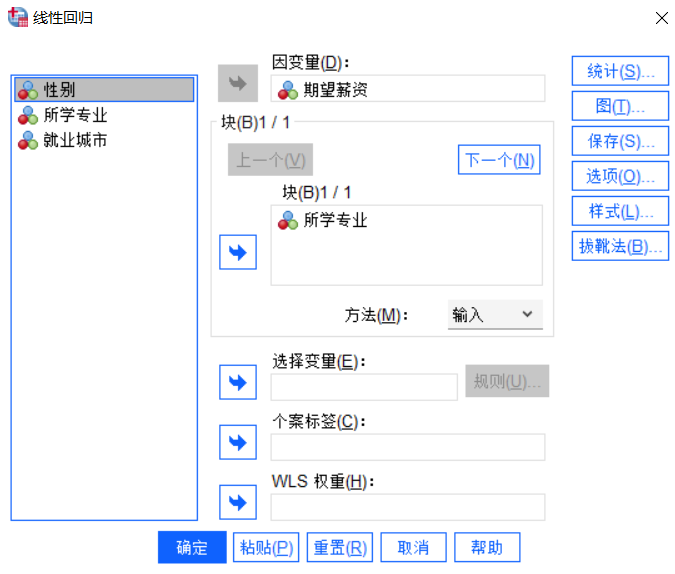Viewport: 675px width, 574px height.
Task: Click 下一个(N) to add next block
Action: [x=499, y=160]
